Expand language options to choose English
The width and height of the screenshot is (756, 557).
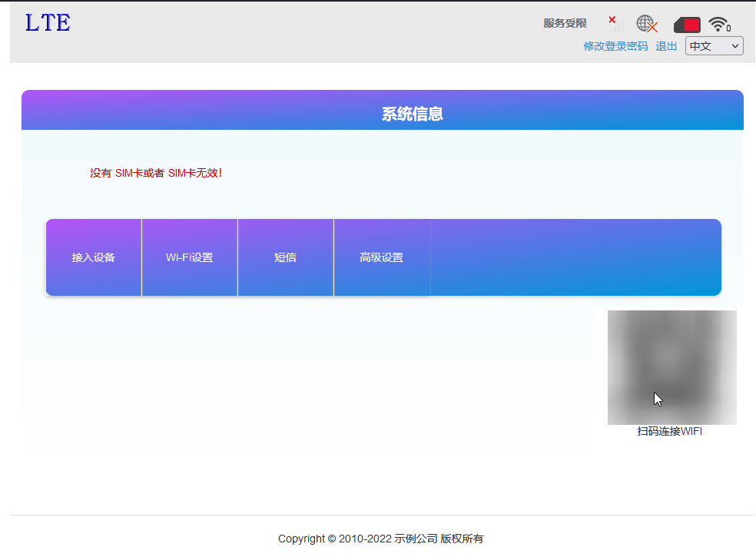click(714, 45)
